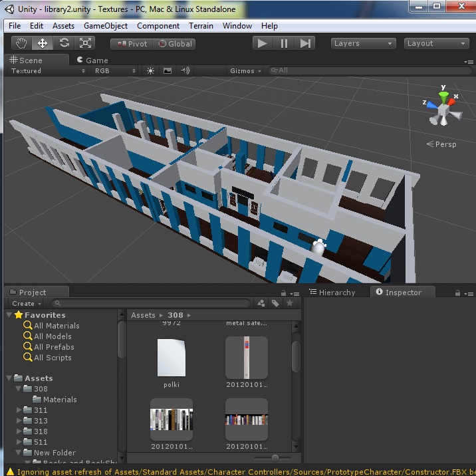Screen dimensions: 476x476
Task: Click the Step frame button
Action: [304, 43]
